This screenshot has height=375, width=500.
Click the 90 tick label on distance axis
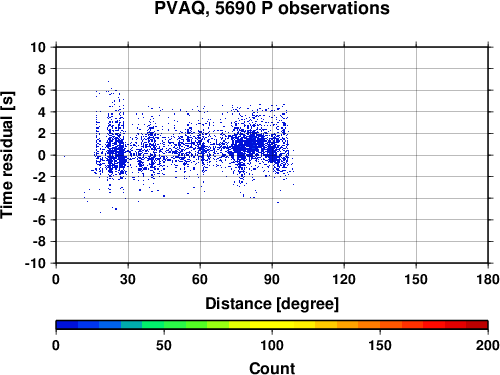tap(272, 279)
